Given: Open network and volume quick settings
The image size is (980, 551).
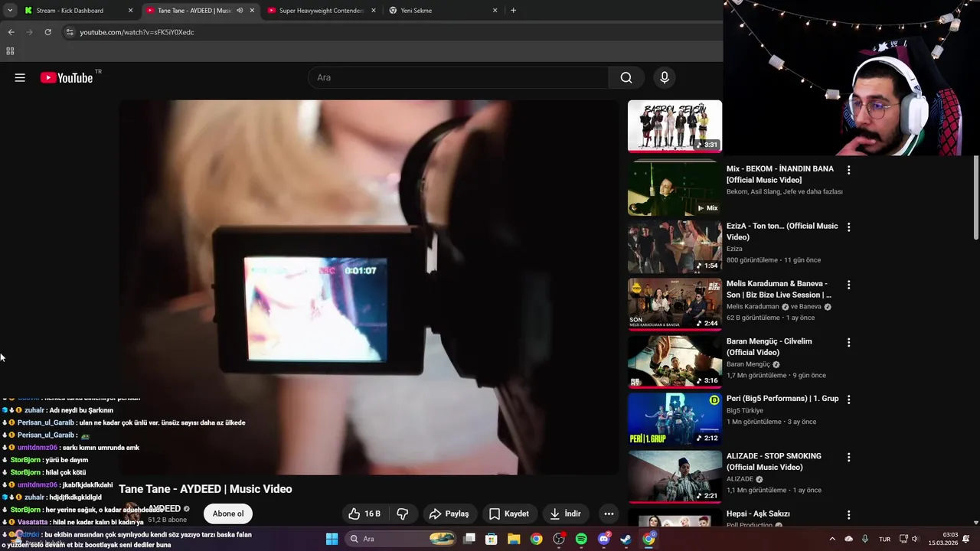Looking at the screenshot, I should (x=910, y=539).
